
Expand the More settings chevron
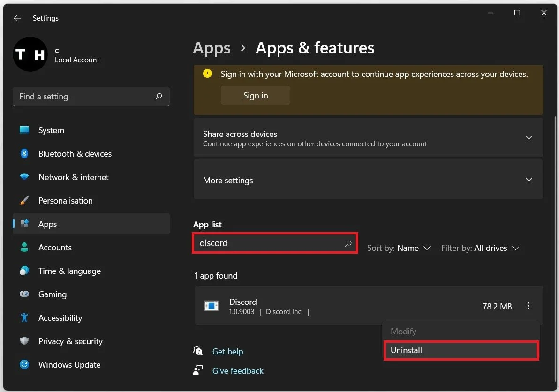pyautogui.click(x=529, y=179)
